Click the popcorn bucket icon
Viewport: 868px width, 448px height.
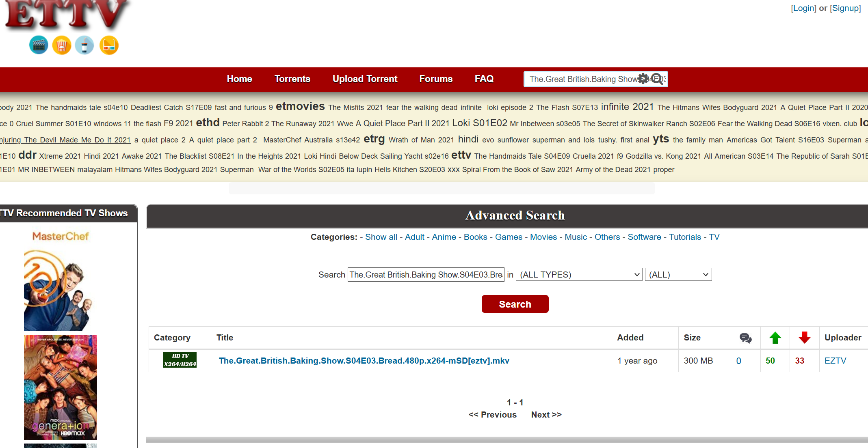[x=62, y=45]
